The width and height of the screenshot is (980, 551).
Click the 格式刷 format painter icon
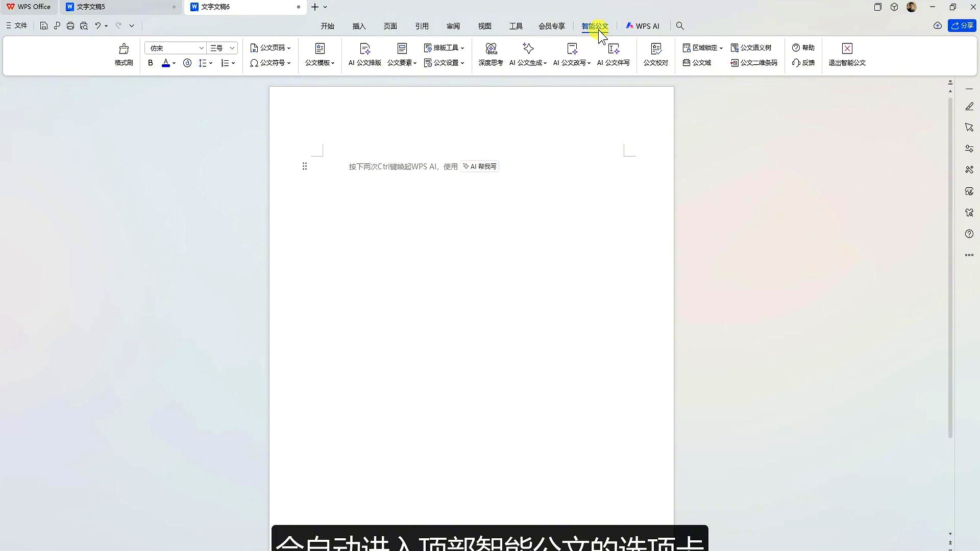[124, 49]
